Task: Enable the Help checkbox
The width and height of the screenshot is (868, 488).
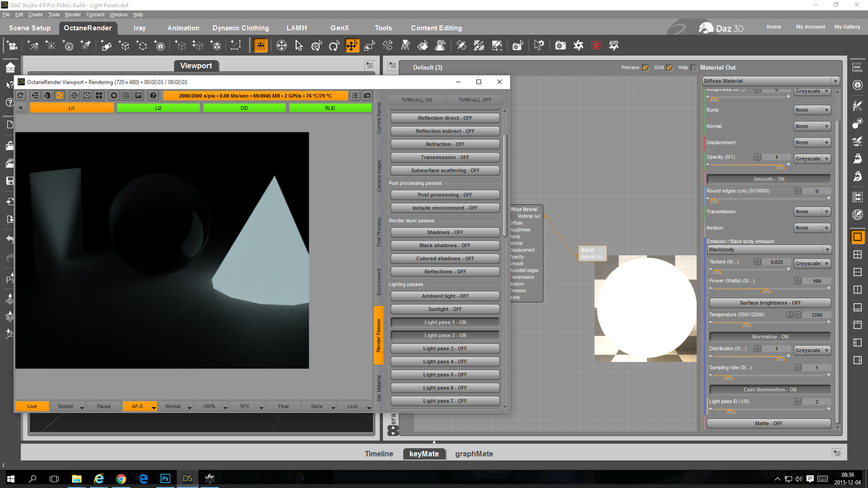Action: [694, 68]
